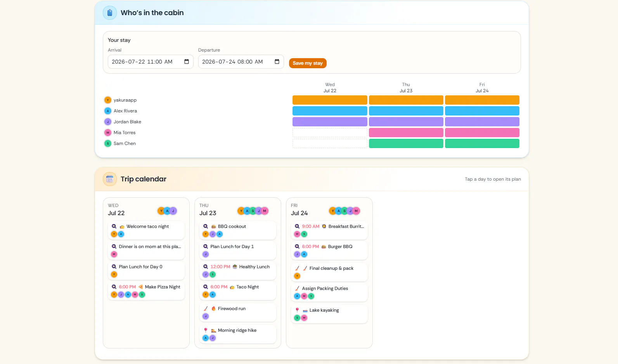
Task: Click attendee avatars group on WED Jul 22 header
Action: pos(167,211)
